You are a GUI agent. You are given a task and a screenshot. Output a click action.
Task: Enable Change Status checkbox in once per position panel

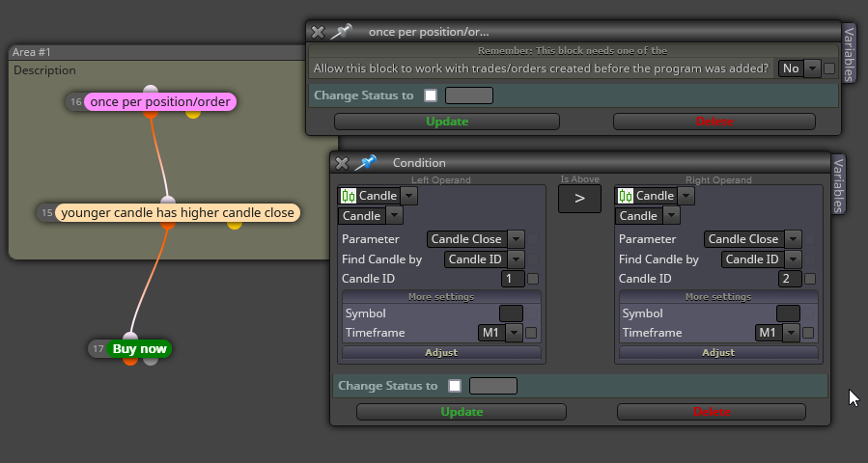(430, 95)
